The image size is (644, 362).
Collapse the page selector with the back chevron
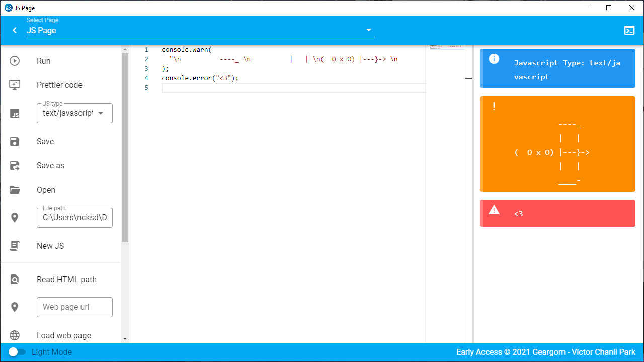tap(14, 30)
